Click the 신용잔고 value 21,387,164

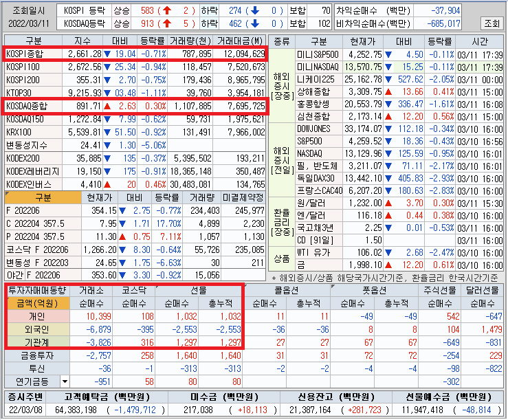click(310, 410)
